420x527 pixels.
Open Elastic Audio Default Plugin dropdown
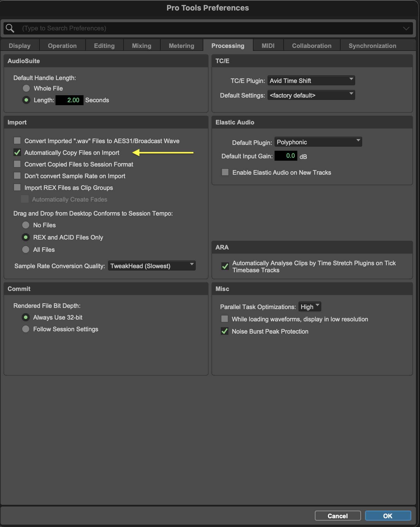point(318,142)
